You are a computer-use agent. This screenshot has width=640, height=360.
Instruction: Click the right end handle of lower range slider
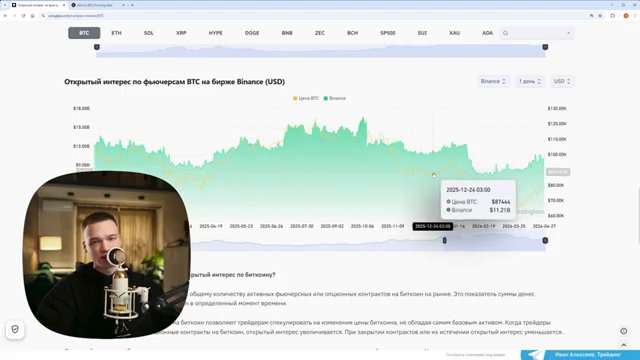(545, 240)
